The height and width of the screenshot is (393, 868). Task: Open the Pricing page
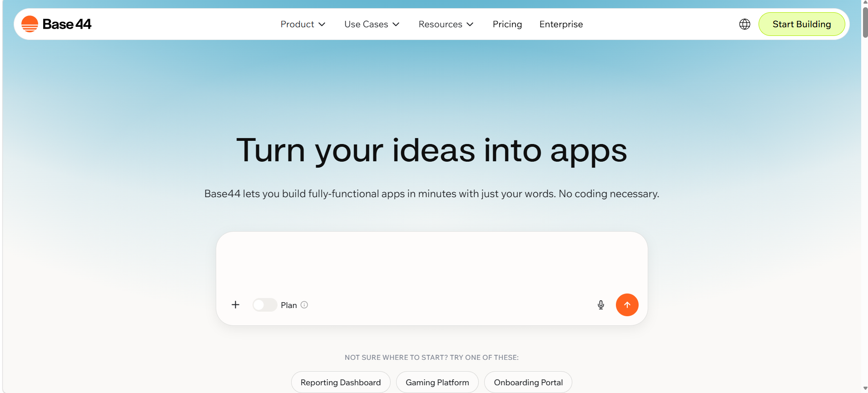(x=507, y=24)
